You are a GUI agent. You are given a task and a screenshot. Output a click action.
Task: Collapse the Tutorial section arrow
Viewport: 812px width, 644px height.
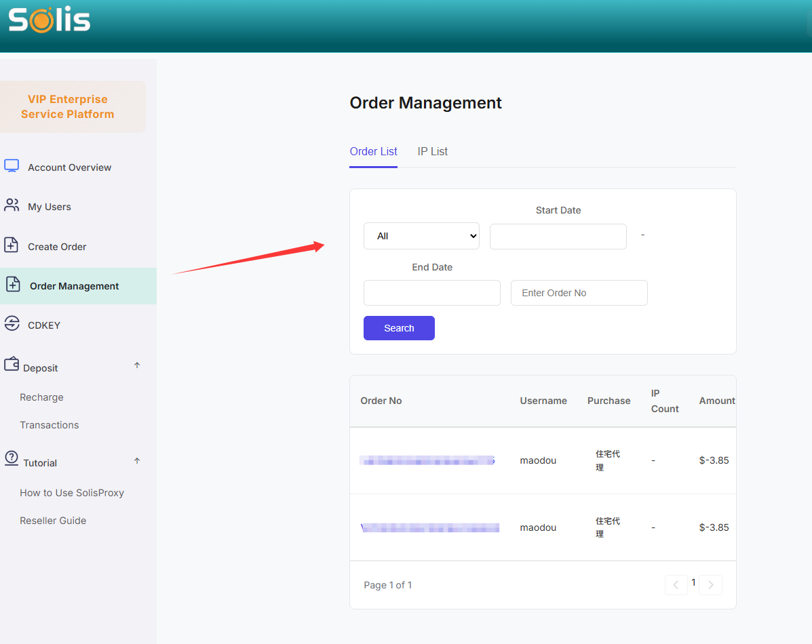[x=137, y=461]
